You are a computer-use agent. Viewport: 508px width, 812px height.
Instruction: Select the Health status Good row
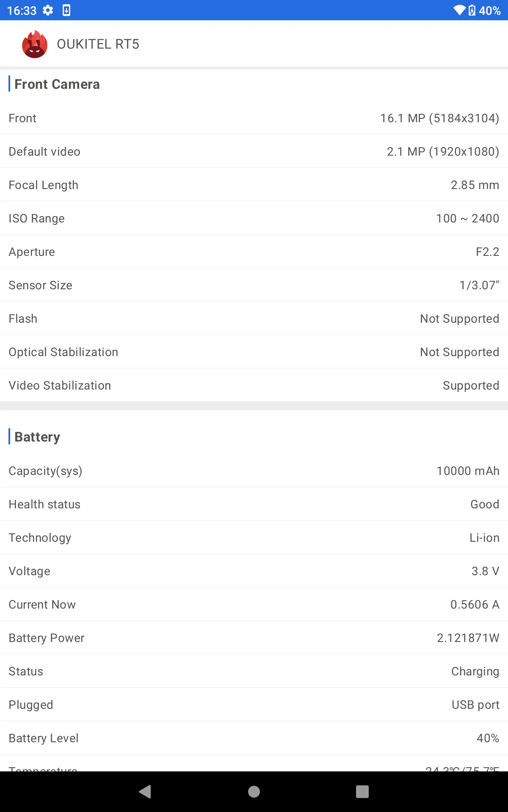(x=254, y=504)
